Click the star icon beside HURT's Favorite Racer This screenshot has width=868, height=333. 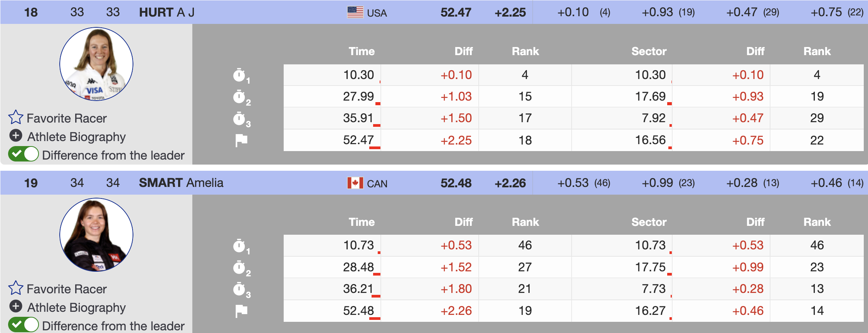click(16, 117)
